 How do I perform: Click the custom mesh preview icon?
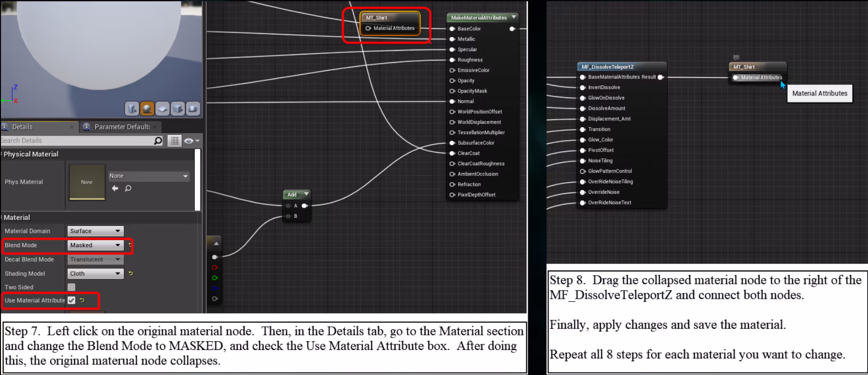click(x=193, y=108)
